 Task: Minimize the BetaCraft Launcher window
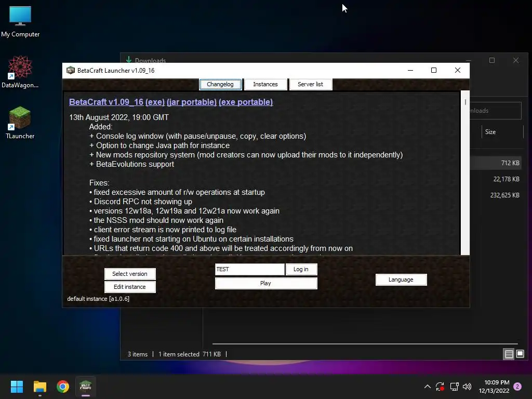(x=410, y=70)
